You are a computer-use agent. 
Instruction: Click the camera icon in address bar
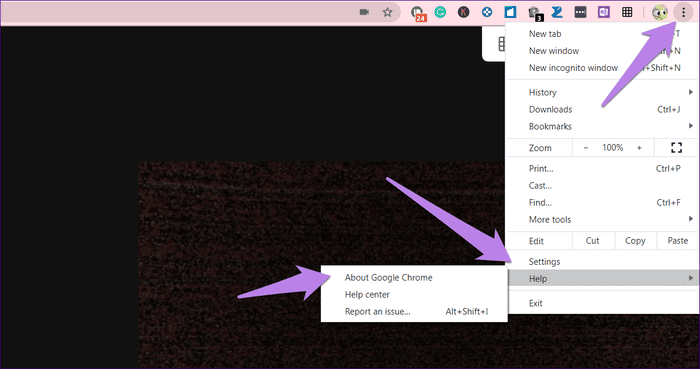[364, 12]
